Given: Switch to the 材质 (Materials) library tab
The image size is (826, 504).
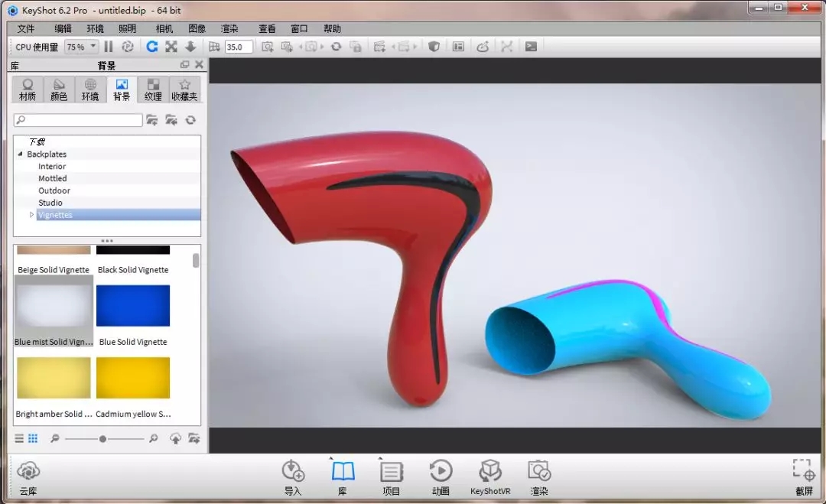Looking at the screenshot, I should click(x=28, y=89).
